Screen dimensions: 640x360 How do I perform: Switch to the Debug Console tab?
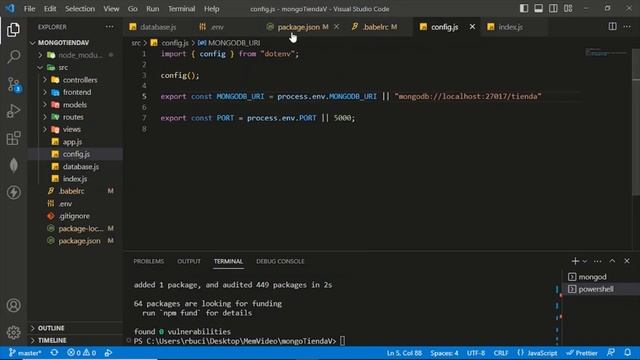(x=280, y=261)
